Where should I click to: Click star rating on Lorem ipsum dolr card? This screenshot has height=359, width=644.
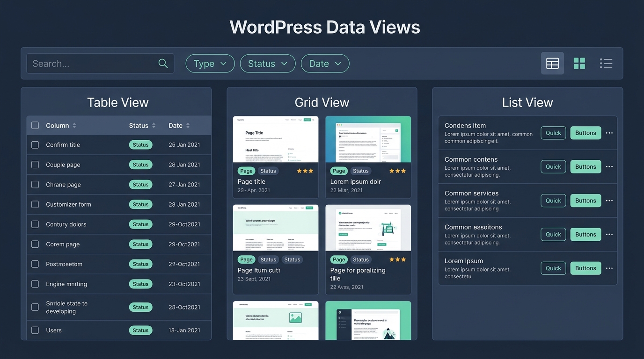(x=398, y=171)
